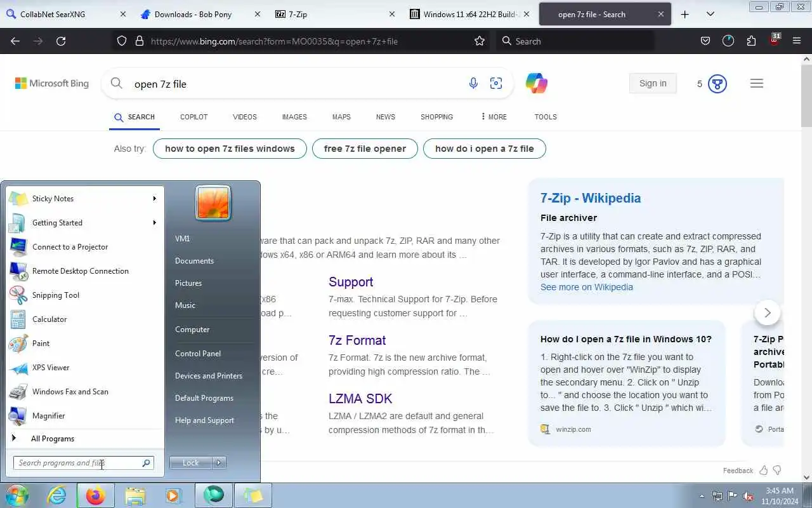Click the microphone voice search icon
Screen dimensions: 812x508
tap(473, 83)
